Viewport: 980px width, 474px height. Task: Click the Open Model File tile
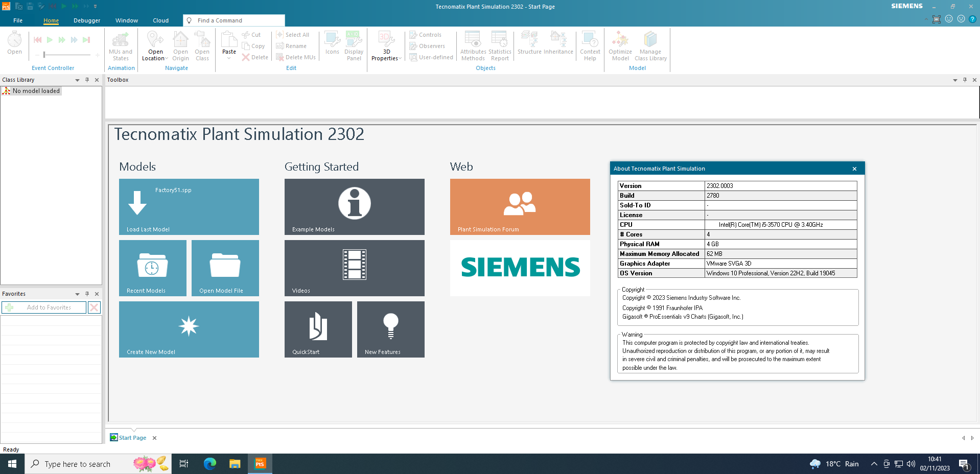tap(225, 268)
